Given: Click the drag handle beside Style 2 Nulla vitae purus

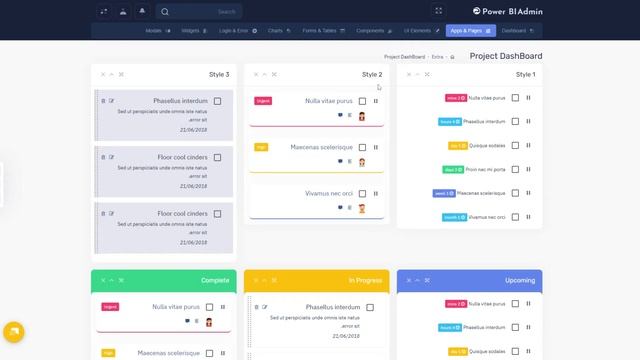Looking at the screenshot, I should [376, 101].
